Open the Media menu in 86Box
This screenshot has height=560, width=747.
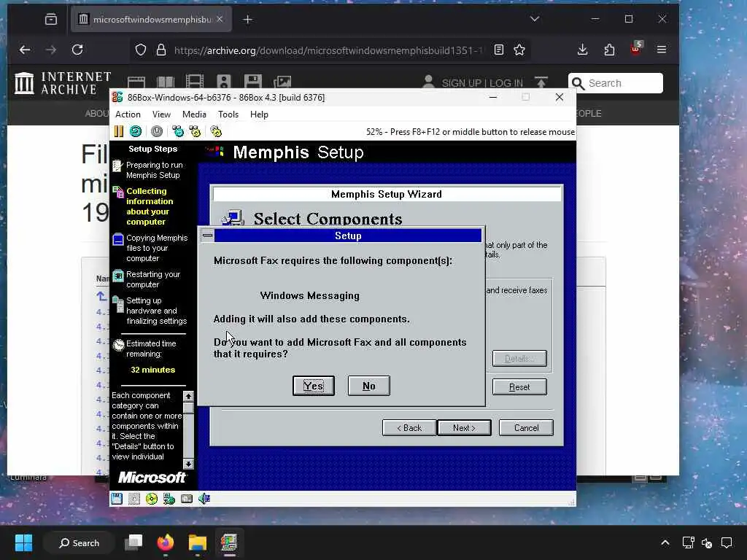(x=194, y=114)
